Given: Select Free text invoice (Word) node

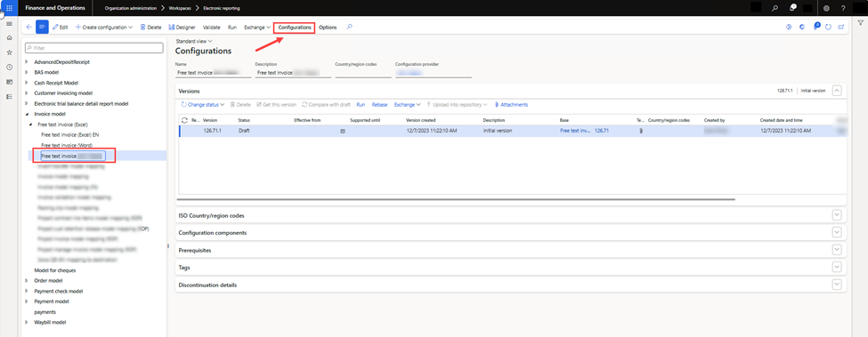Looking at the screenshot, I should point(67,145).
